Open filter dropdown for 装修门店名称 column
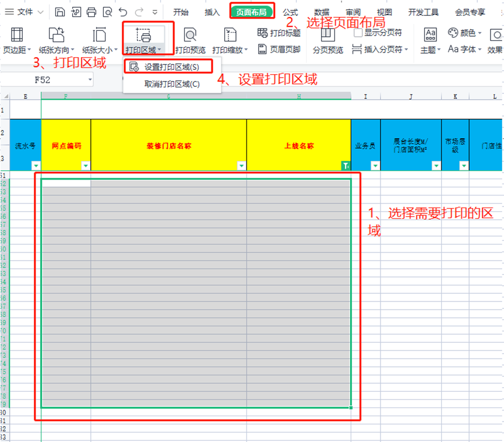The width and height of the screenshot is (504, 442). pos(241,166)
